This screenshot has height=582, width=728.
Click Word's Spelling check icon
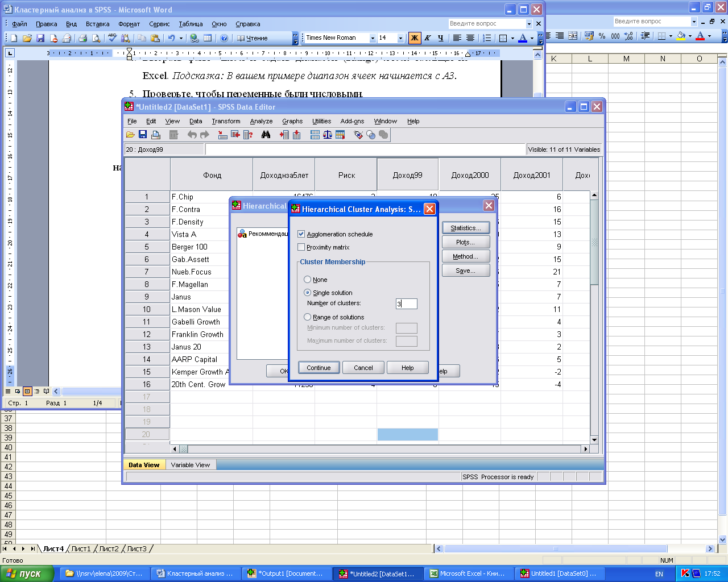click(112, 38)
